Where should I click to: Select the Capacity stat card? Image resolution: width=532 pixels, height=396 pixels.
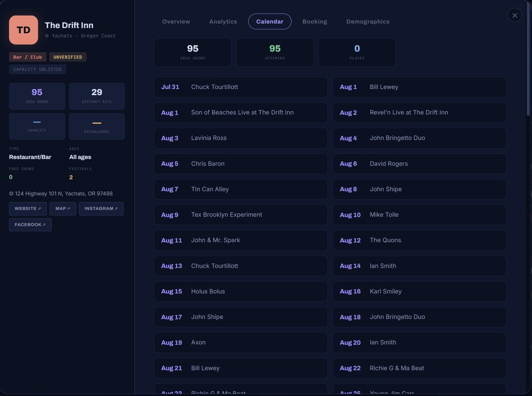(37, 126)
